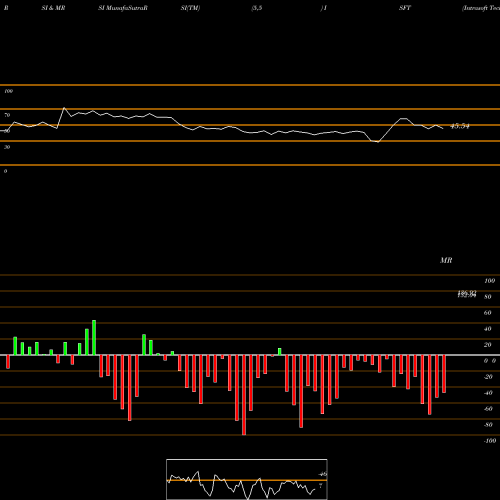
Task: Select the current RSI value 45.54
Action: pyautogui.click(x=460, y=126)
